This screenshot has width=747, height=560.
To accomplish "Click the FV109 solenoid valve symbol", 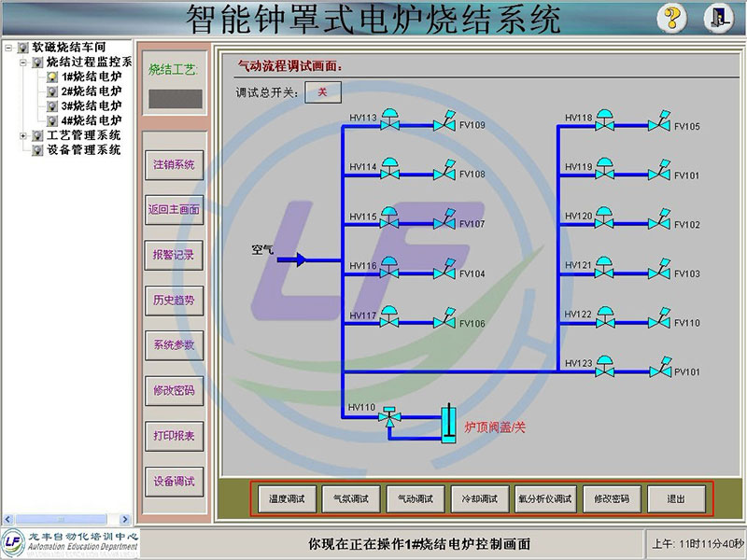I will click(x=444, y=122).
